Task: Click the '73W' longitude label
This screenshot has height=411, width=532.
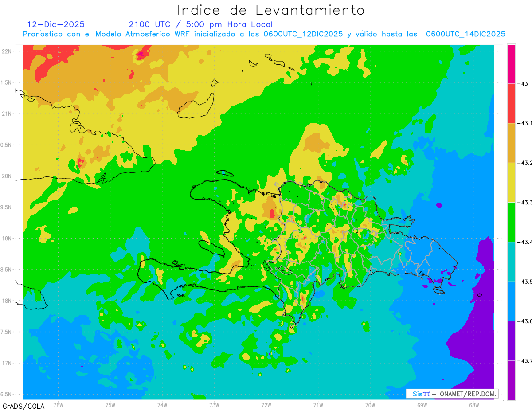Action: pos(214,405)
